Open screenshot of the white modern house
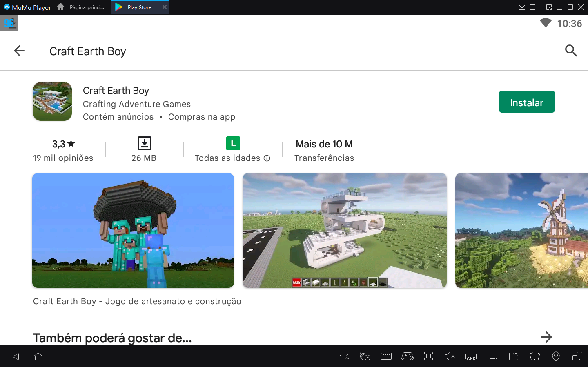This screenshot has width=588, height=367. [345, 230]
